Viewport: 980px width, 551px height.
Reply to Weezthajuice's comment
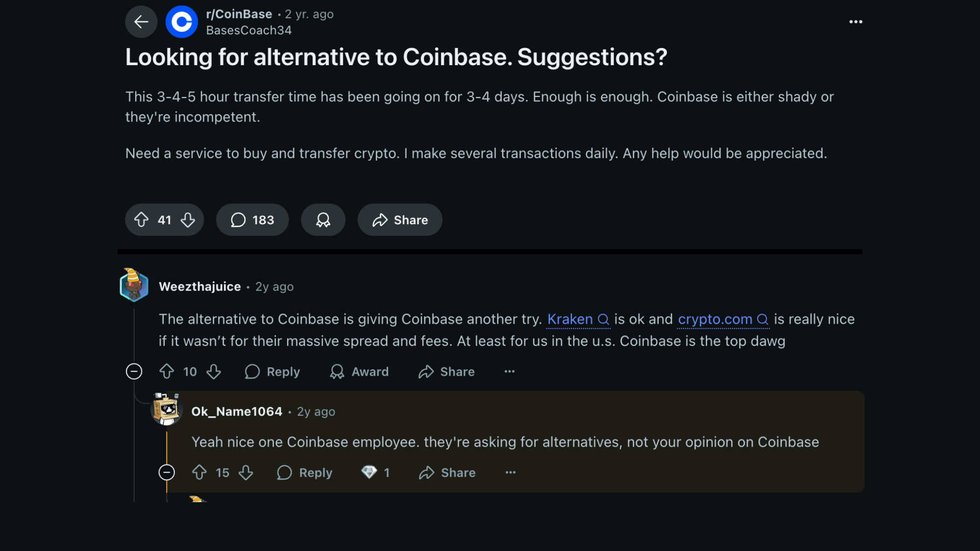coord(272,372)
